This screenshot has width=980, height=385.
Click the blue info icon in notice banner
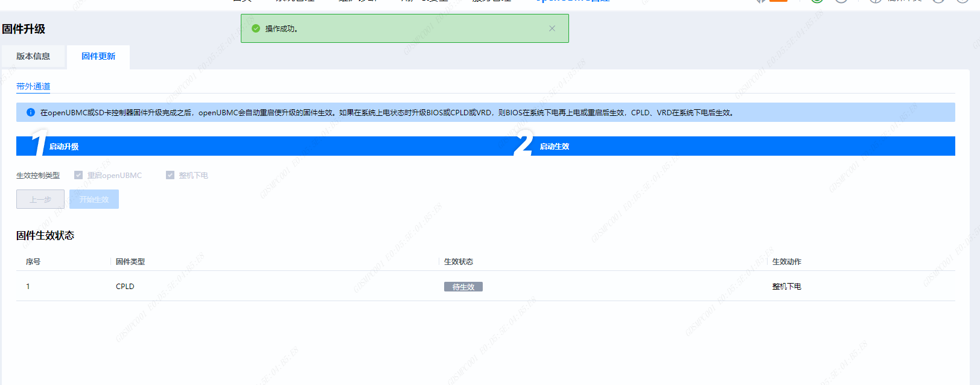point(31,112)
